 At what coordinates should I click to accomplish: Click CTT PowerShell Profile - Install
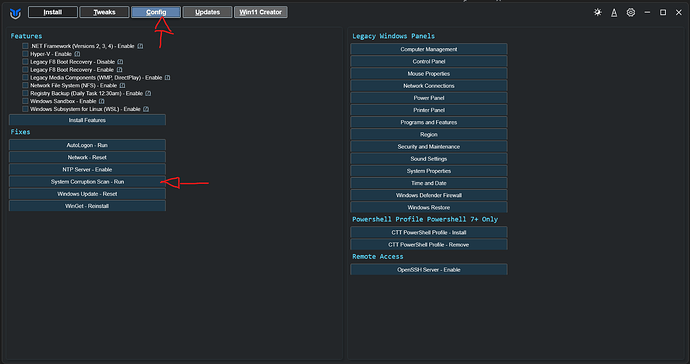click(x=429, y=232)
